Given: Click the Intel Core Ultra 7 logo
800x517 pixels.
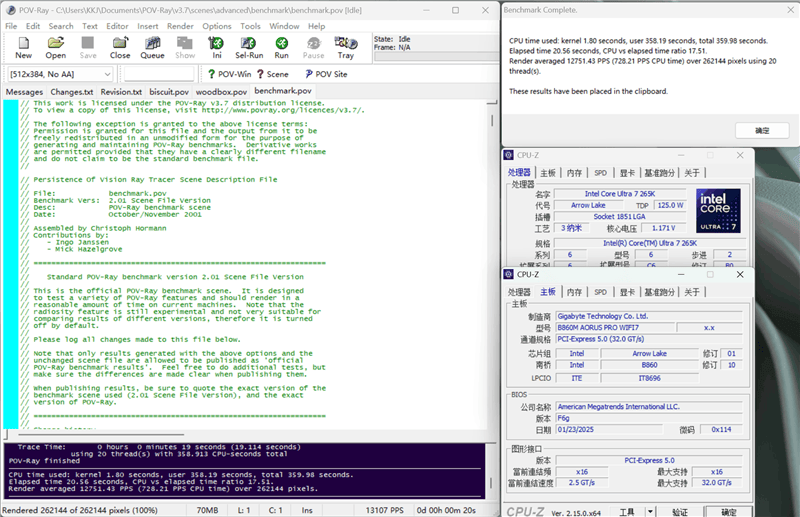Looking at the screenshot, I should 718,211.
